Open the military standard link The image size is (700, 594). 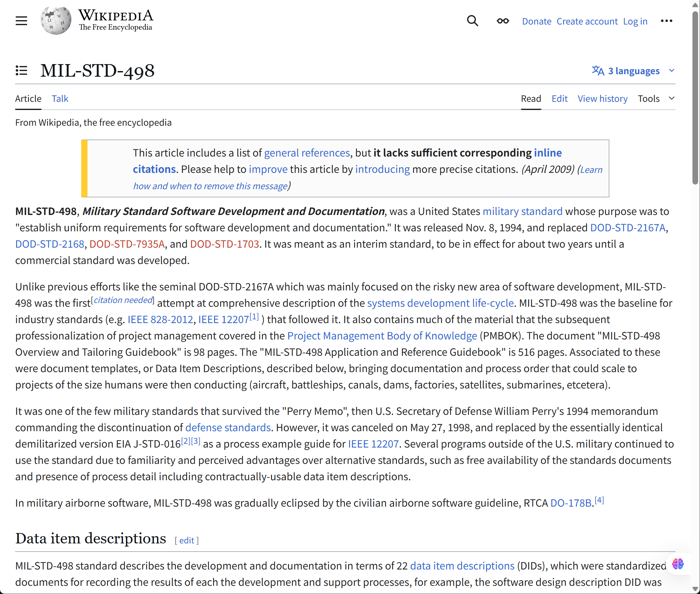coord(522,212)
